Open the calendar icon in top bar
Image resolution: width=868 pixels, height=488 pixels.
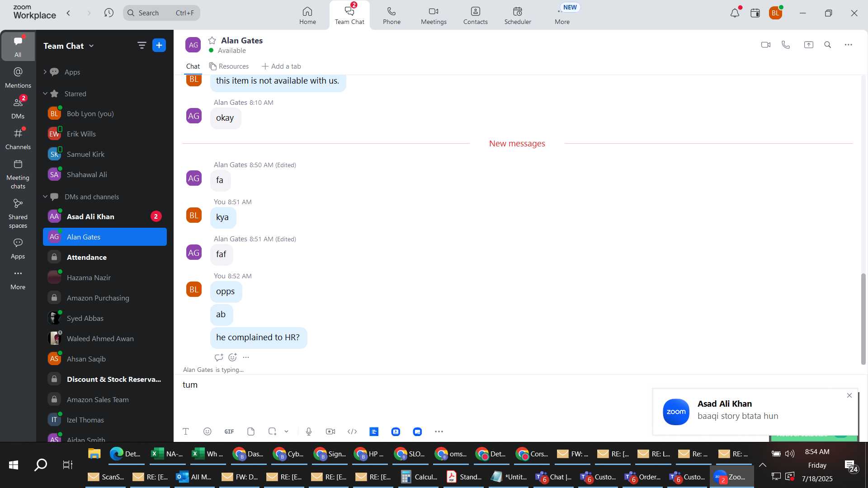pyautogui.click(x=755, y=13)
